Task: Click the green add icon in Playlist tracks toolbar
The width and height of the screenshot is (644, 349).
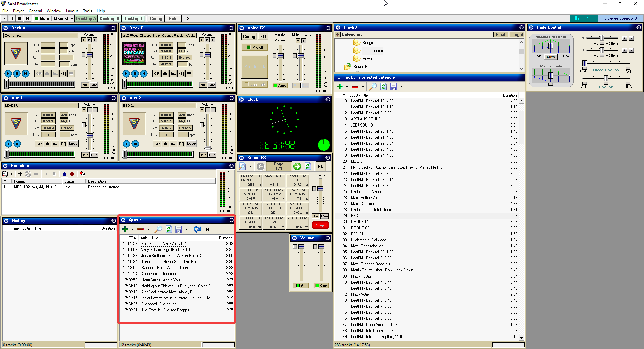Action: tap(340, 87)
